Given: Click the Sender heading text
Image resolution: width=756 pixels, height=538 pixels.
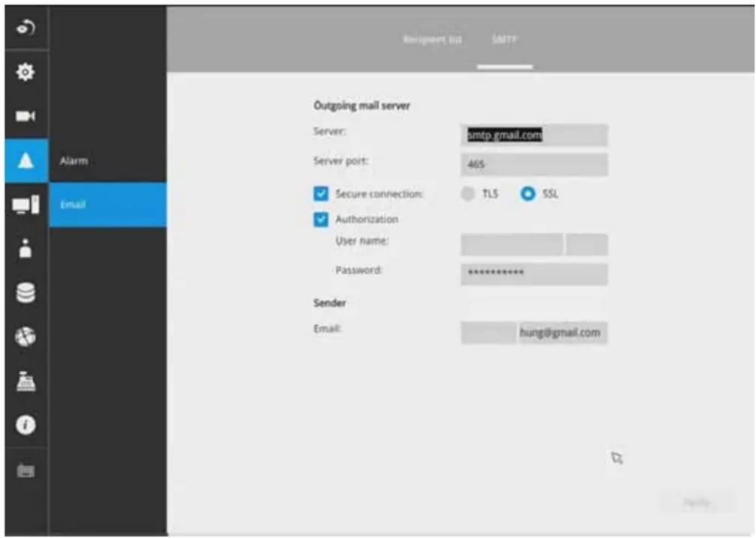Looking at the screenshot, I should coord(330,303).
